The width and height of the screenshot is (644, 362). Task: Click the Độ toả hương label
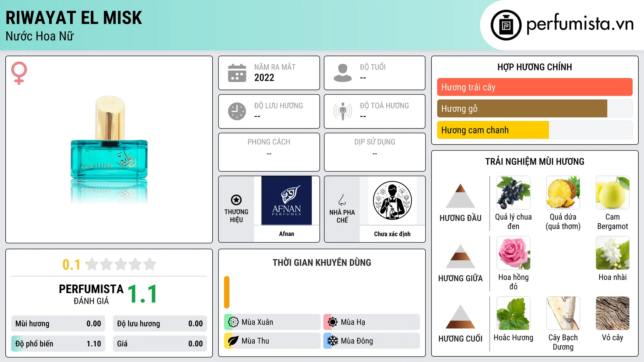[x=384, y=106]
